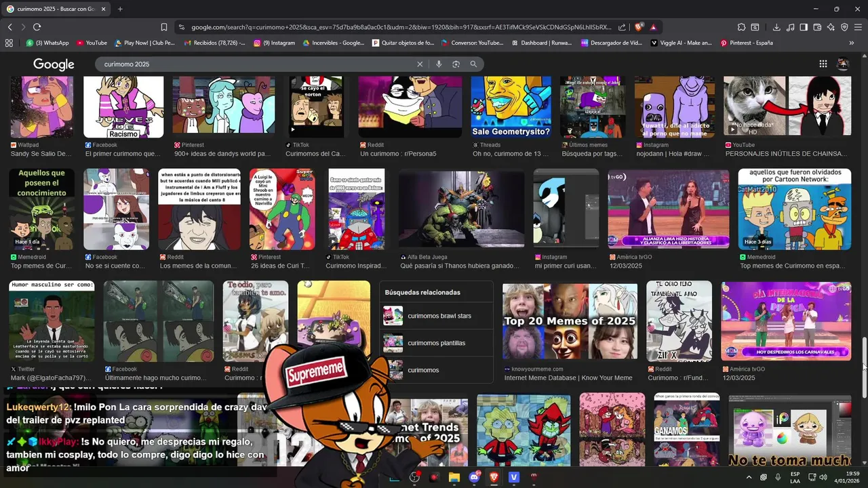Open Humor masculino ser como thumbnail
The image size is (868, 488).
[x=52, y=321]
